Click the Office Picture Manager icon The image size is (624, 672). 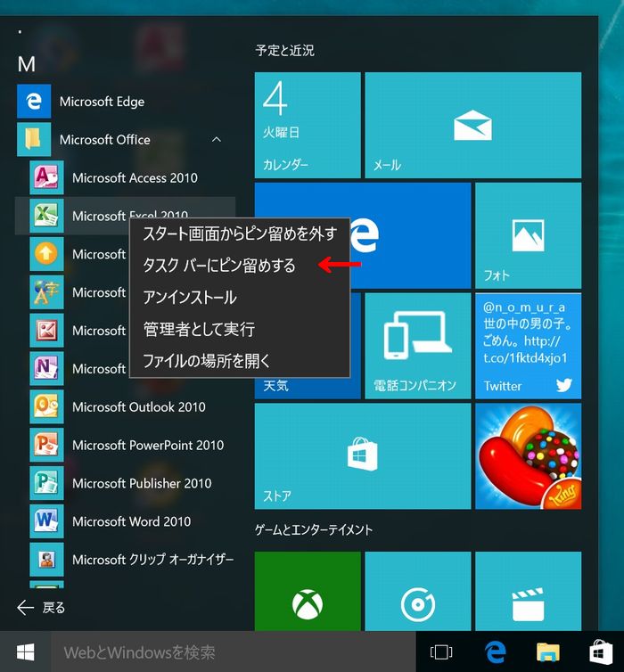click(x=46, y=330)
